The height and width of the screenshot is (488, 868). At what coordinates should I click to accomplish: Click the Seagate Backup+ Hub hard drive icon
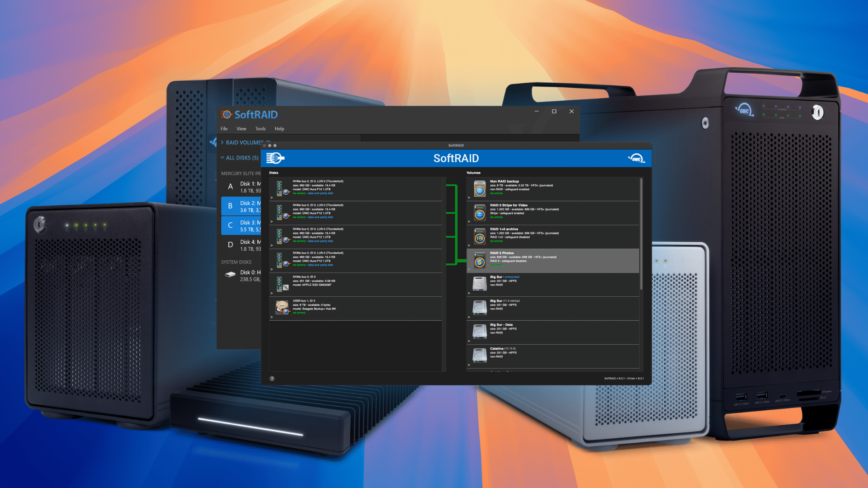282,308
